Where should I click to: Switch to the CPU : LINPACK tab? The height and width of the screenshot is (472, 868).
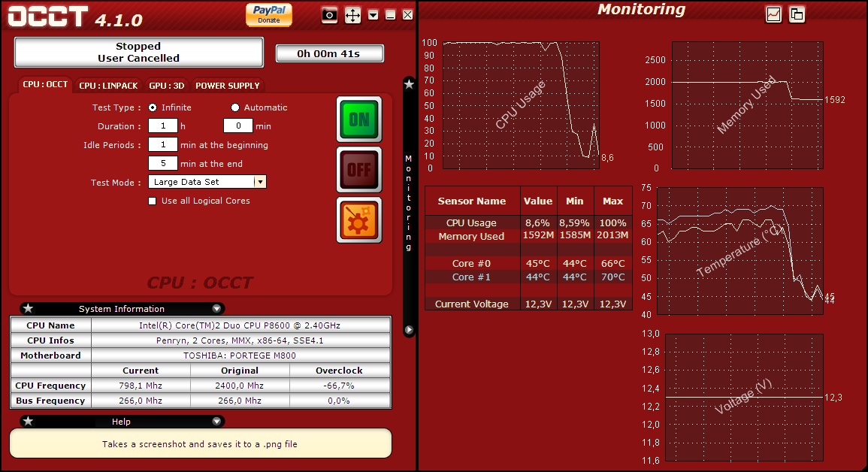108,86
